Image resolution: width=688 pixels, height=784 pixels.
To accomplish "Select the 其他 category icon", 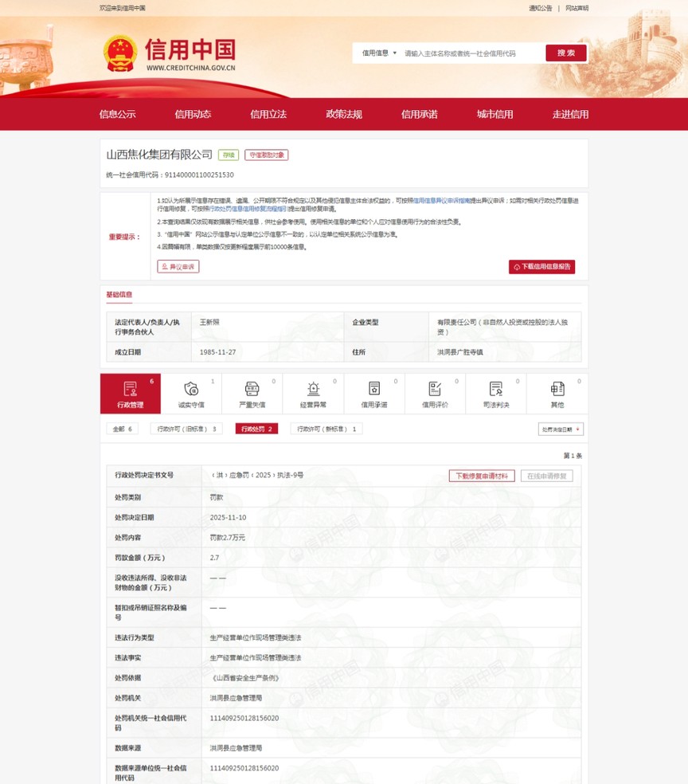I will (x=557, y=390).
